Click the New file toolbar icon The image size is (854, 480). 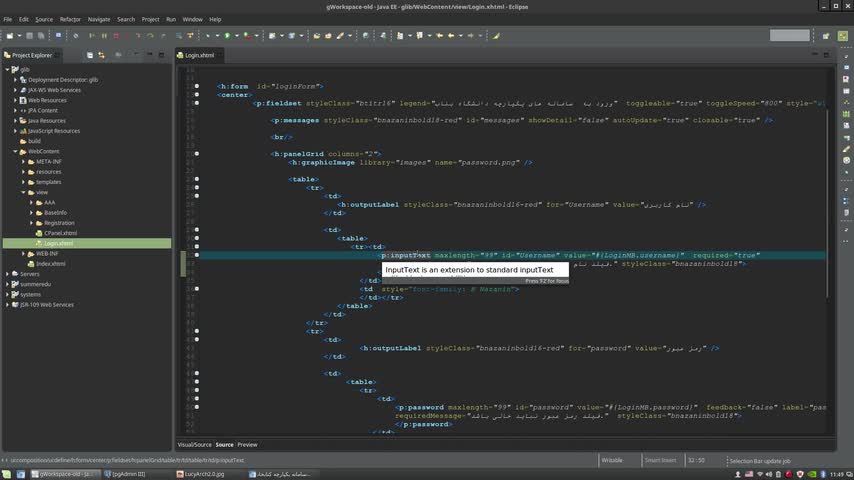(10, 36)
